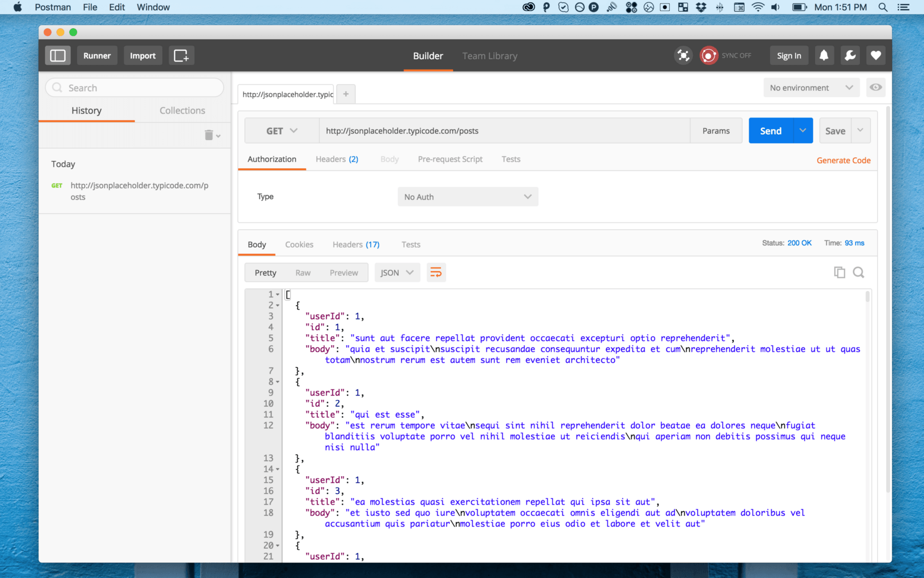Open notifications bell icon
Screen dimensions: 924x578
pos(823,55)
